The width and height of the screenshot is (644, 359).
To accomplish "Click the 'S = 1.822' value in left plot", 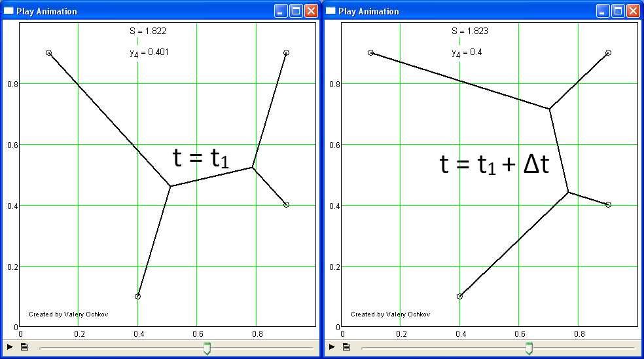I will [x=148, y=31].
